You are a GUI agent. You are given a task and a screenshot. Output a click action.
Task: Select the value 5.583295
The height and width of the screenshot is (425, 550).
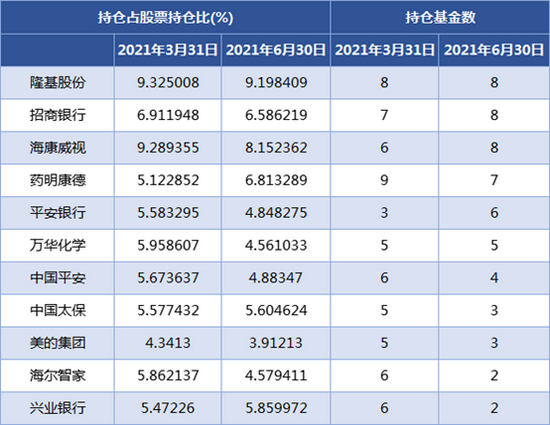[x=168, y=213]
